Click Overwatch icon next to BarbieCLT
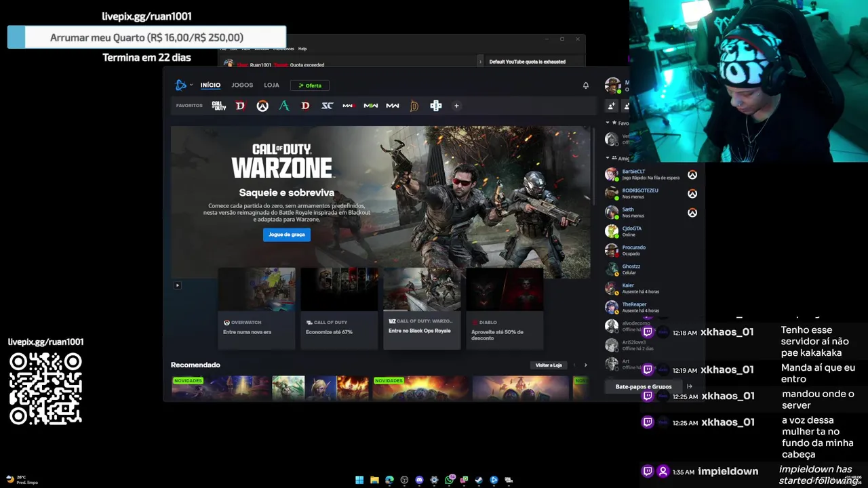The height and width of the screenshot is (488, 868). coord(692,175)
